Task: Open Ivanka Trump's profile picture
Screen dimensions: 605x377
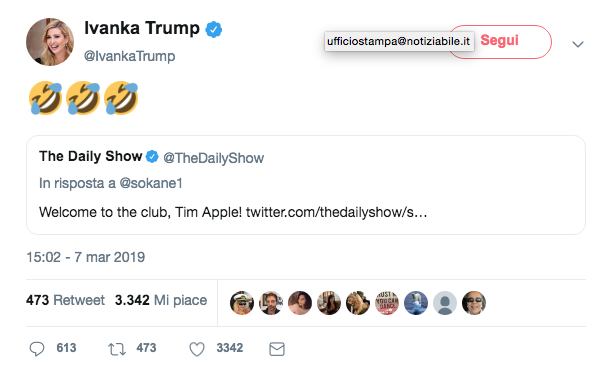Action: coord(50,42)
